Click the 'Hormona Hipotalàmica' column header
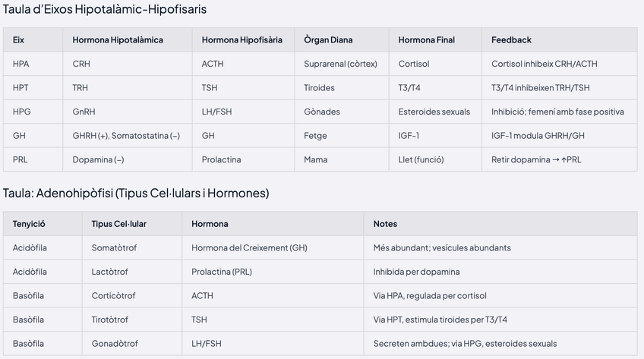The width and height of the screenshot is (644, 359). click(x=118, y=40)
